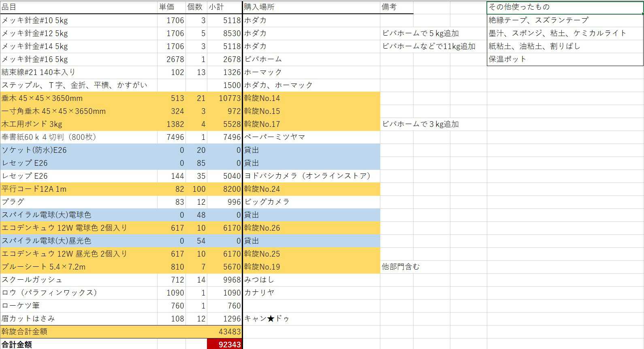
Task: Click the red total cell showing 92343
Action: 224,344
